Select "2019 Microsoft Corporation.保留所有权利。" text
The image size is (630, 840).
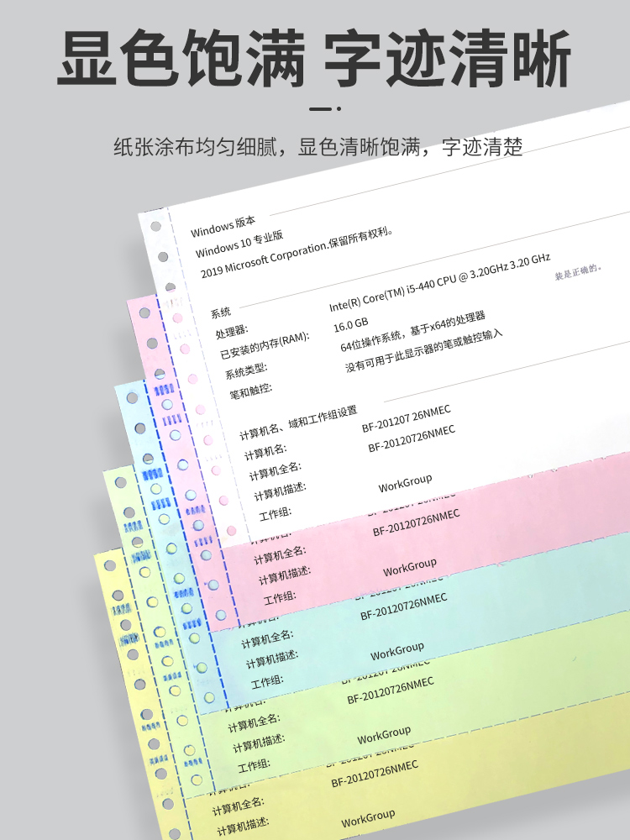pos(297,253)
